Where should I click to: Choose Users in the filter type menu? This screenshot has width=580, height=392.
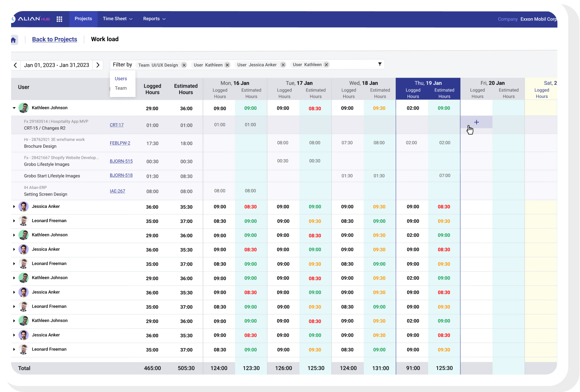pos(121,79)
